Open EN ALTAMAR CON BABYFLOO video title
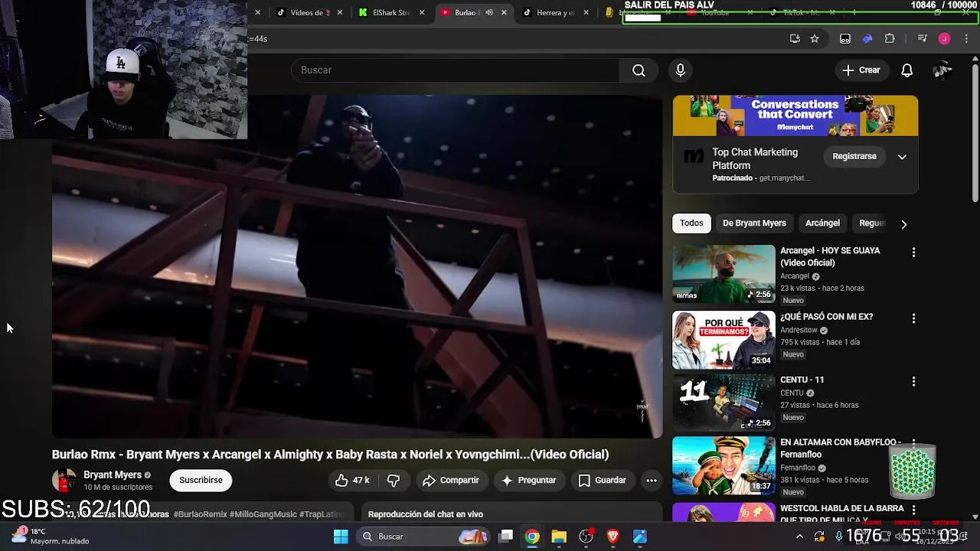This screenshot has height=551, width=980. coord(841,448)
